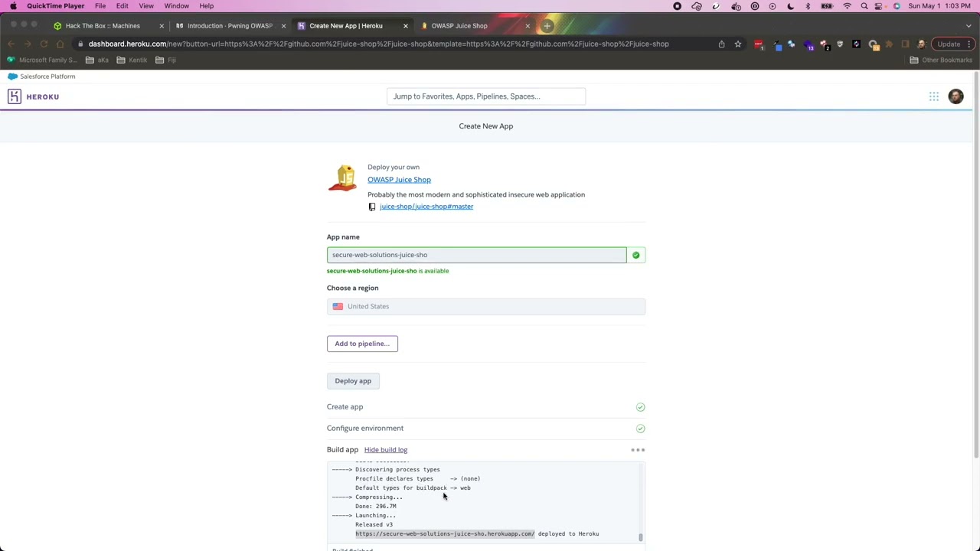The height and width of the screenshot is (551, 980).
Task: Open the aKa bookmarks folder
Action: pos(97,60)
